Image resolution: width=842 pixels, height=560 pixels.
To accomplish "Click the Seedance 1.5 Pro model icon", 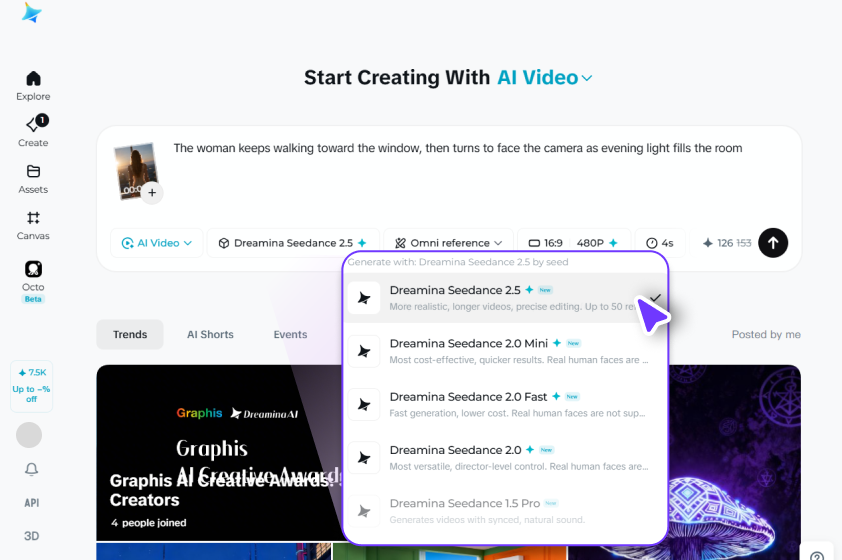I will (x=364, y=511).
